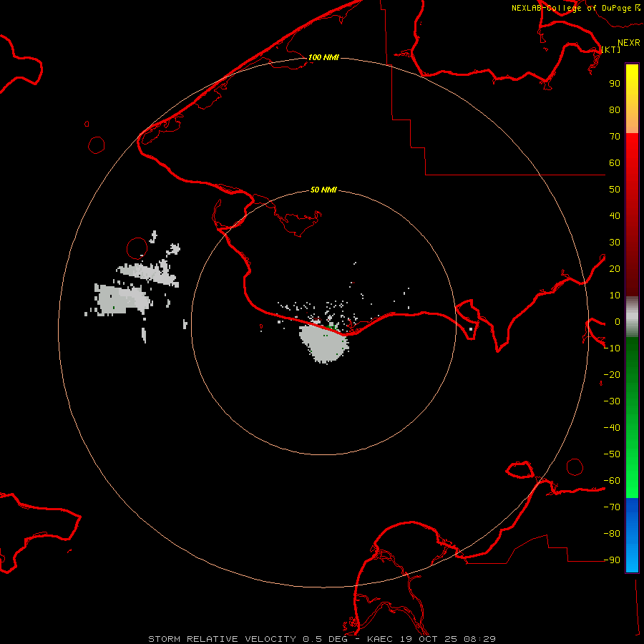Click the 50 NMI range ring label
644x644 pixels.
[x=323, y=190]
